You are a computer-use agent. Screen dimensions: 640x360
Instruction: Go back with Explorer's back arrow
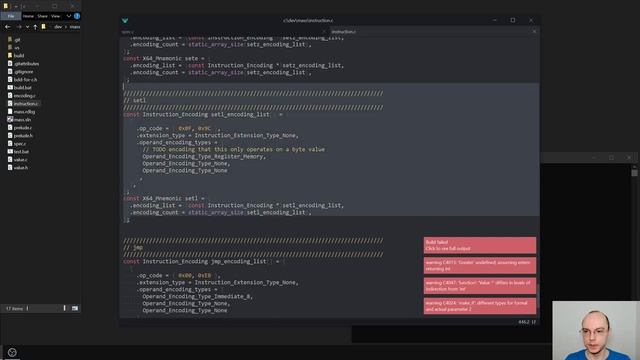coord(8,27)
